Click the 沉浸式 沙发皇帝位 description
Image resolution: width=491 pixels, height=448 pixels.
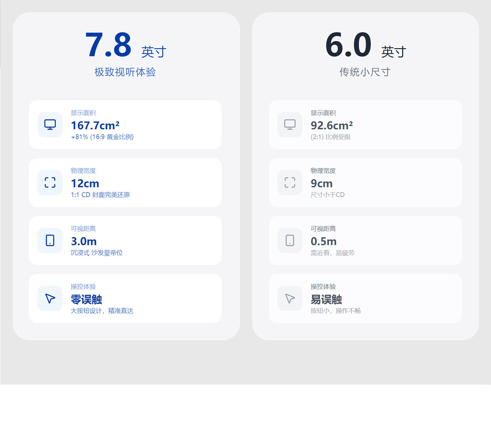(97, 253)
